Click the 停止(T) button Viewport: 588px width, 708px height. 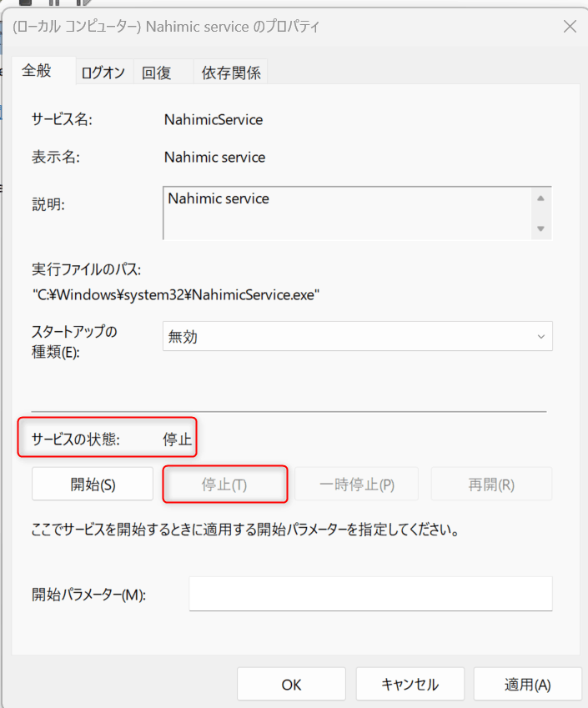(x=224, y=485)
